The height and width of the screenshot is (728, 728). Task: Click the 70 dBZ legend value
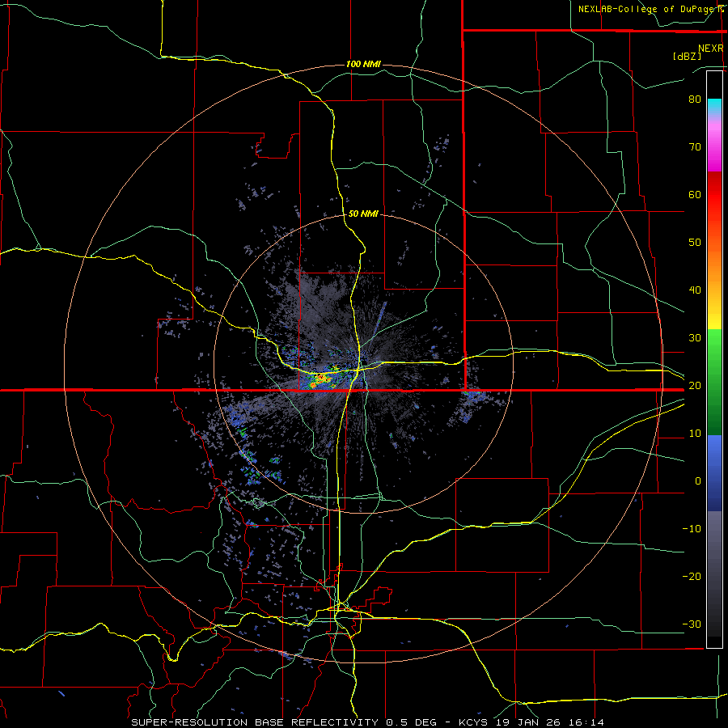click(x=695, y=147)
